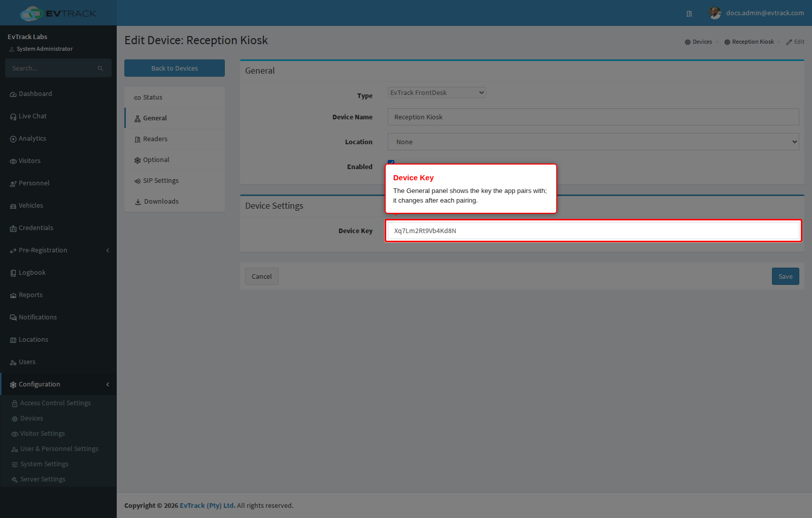This screenshot has height=518, width=812.
Task: Click the Device Key input field
Action: click(x=593, y=231)
